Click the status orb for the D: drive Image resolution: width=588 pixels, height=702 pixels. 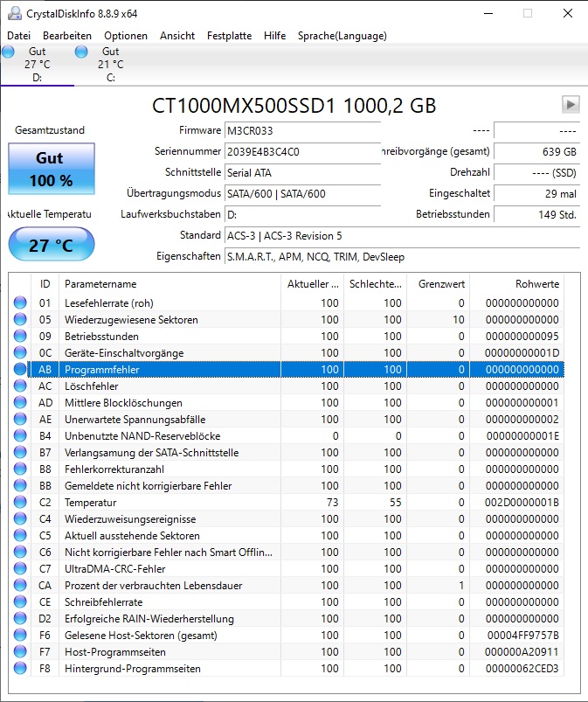pos(8,52)
